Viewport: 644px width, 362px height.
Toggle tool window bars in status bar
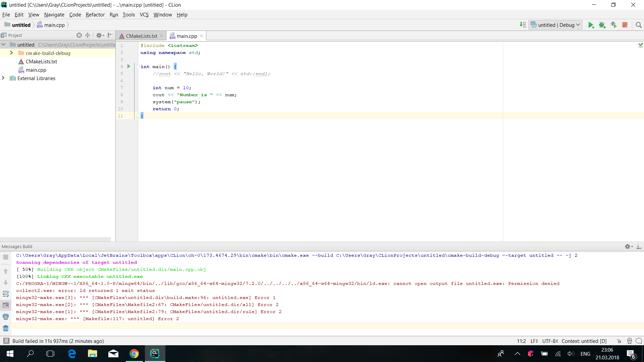click(6, 341)
